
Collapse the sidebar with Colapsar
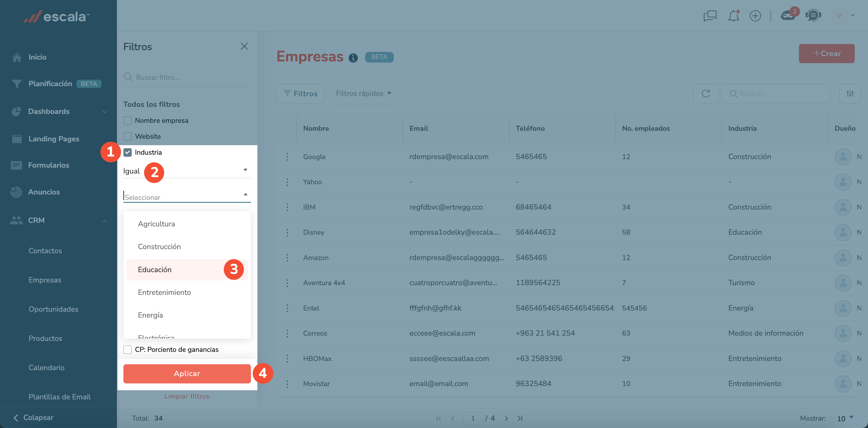tap(33, 418)
